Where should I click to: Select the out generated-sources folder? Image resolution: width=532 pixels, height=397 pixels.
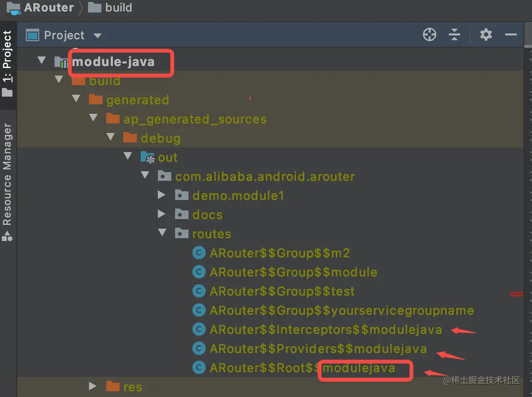270,157
